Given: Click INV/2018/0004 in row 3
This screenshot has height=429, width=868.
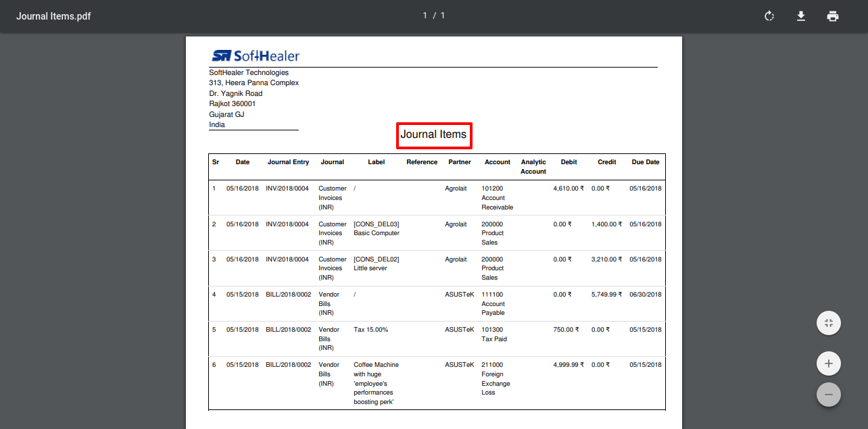Looking at the screenshot, I should point(287,259).
